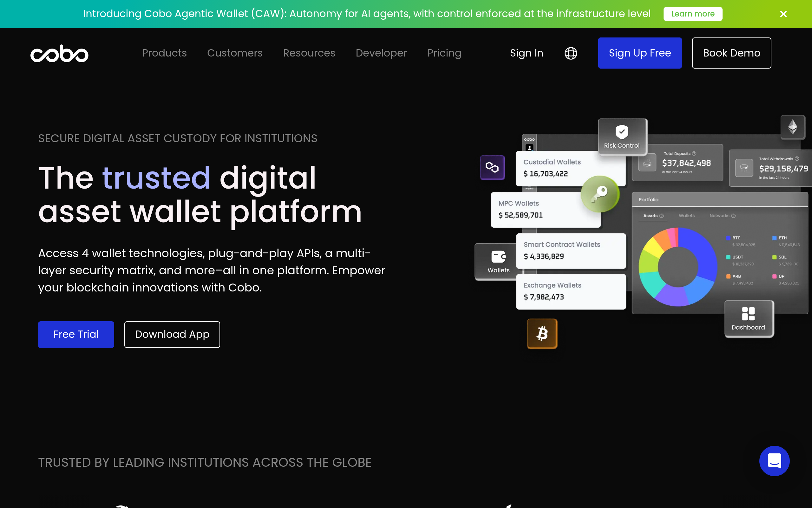Open the chat support bubble

(x=775, y=461)
